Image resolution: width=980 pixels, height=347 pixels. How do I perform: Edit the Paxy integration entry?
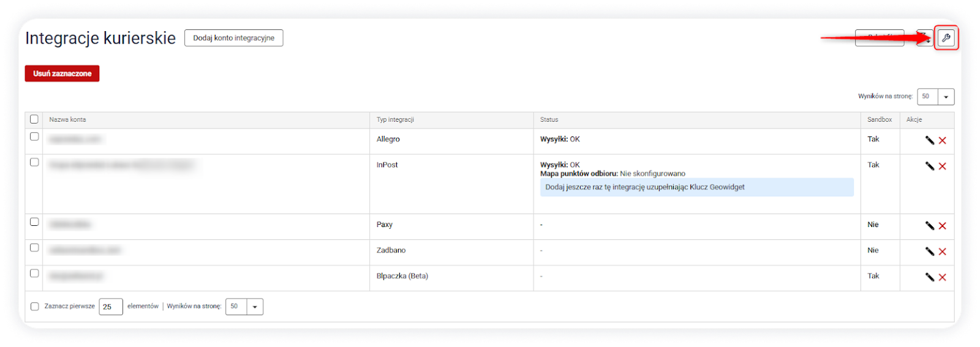(x=930, y=226)
